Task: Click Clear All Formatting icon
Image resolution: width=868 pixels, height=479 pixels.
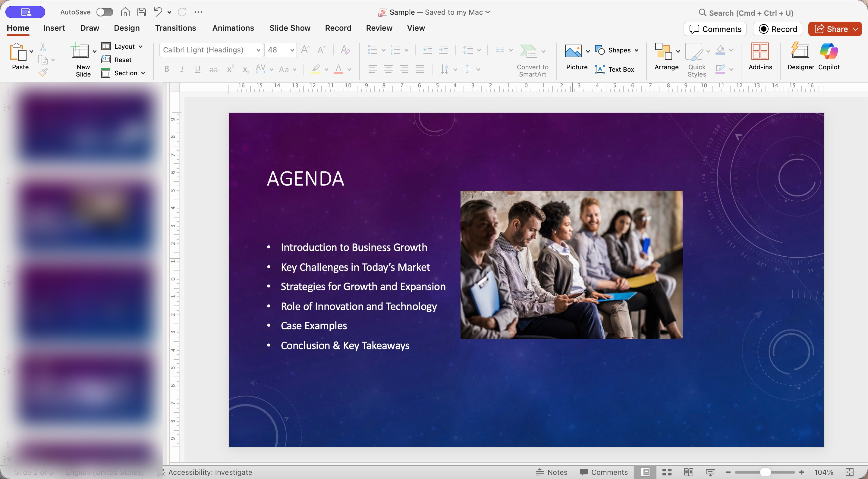Action: 345,50
